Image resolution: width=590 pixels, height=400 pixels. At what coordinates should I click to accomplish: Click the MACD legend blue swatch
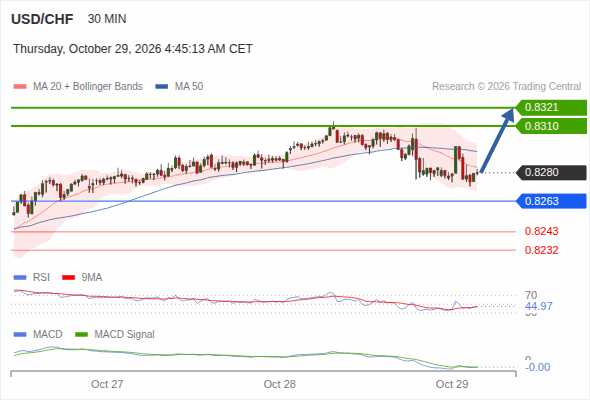click(20, 335)
